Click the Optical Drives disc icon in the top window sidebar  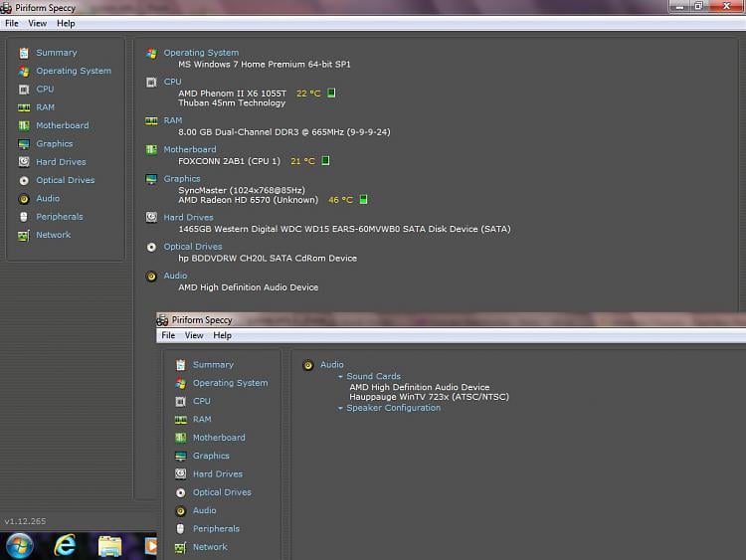pyautogui.click(x=24, y=181)
